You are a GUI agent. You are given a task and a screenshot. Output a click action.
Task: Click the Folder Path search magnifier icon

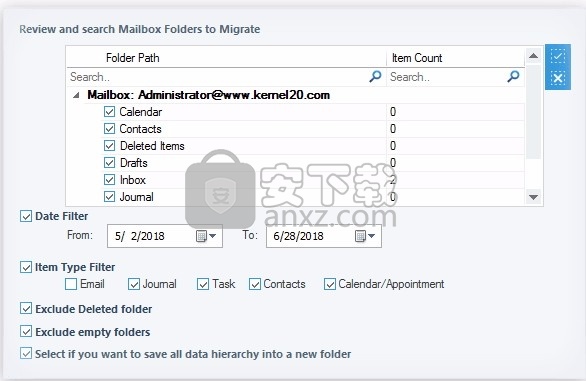click(x=375, y=77)
